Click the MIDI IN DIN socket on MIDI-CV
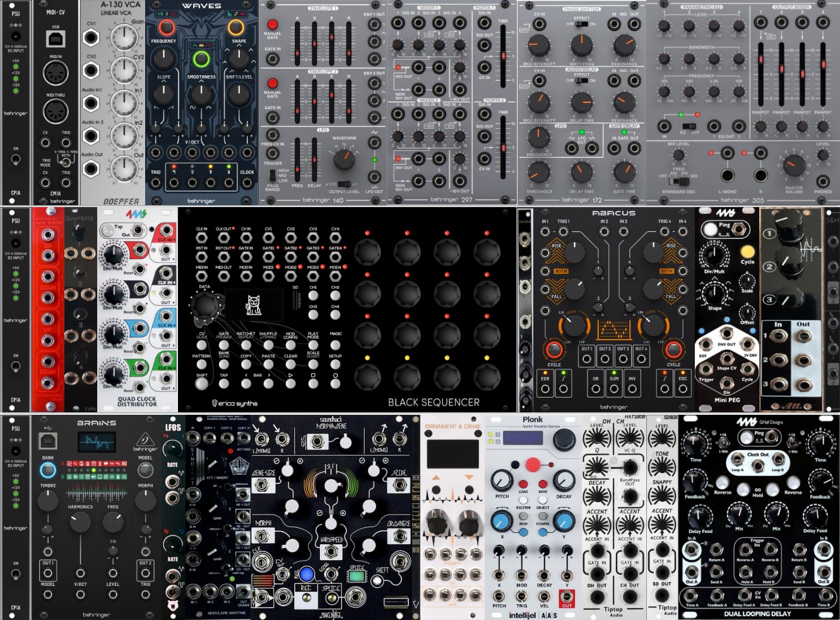The height and width of the screenshot is (620, 840). pos(56,73)
